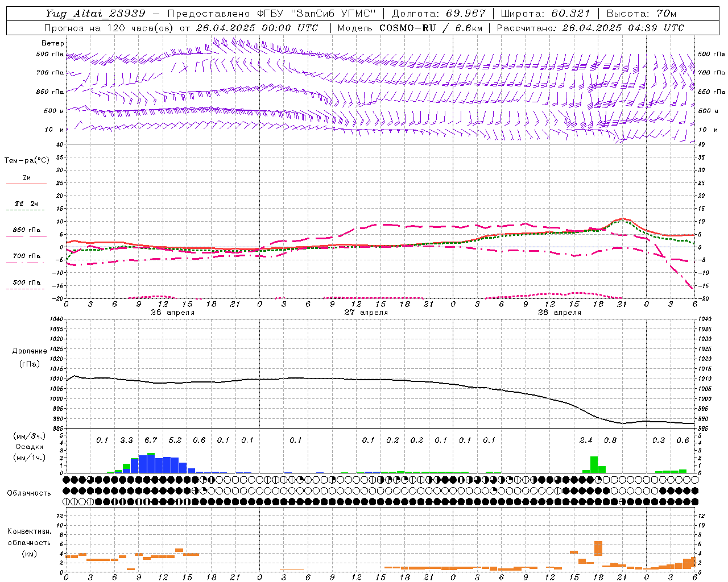Click the tallest green precipitation bar on 28 апреля
This screenshot has height=582, width=728.
point(594,465)
